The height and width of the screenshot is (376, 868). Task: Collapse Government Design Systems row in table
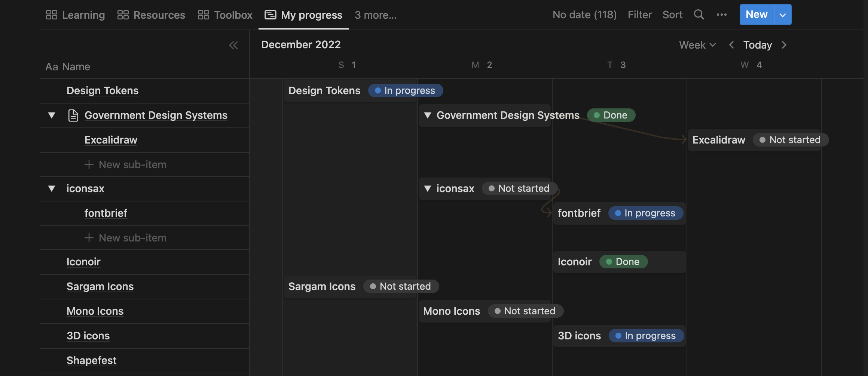pyautogui.click(x=52, y=115)
